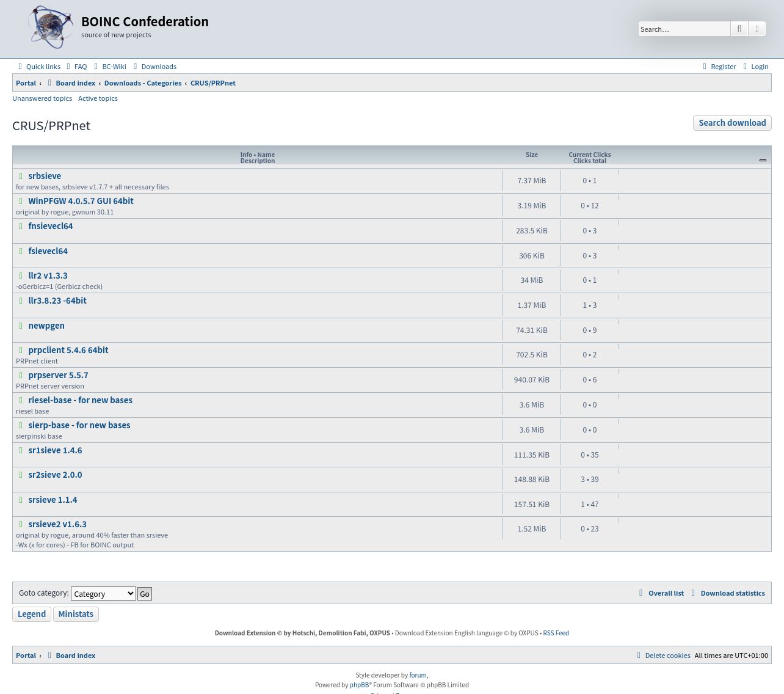Collapse the downloads table with minus toggle
The width and height of the screenshot is (784, 694).
coord(763,160)
